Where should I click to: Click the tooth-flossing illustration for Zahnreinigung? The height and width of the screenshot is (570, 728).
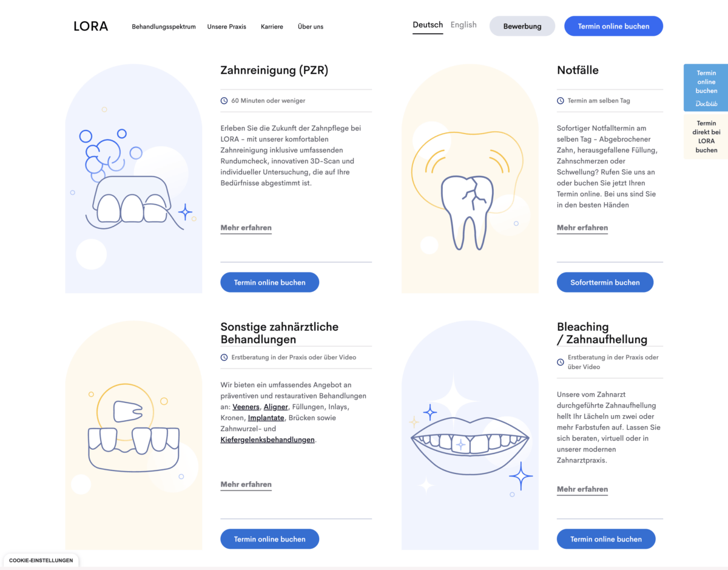point(134,178)
